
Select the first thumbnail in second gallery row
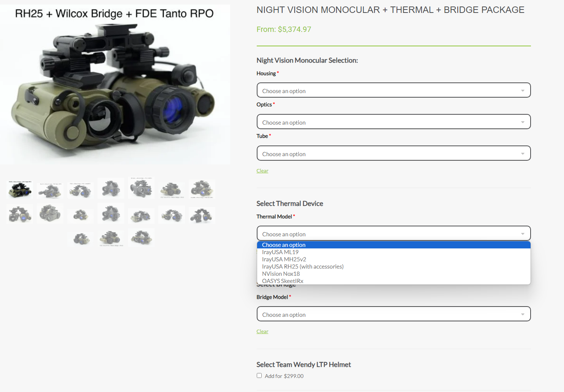click(x=20, y=214)
